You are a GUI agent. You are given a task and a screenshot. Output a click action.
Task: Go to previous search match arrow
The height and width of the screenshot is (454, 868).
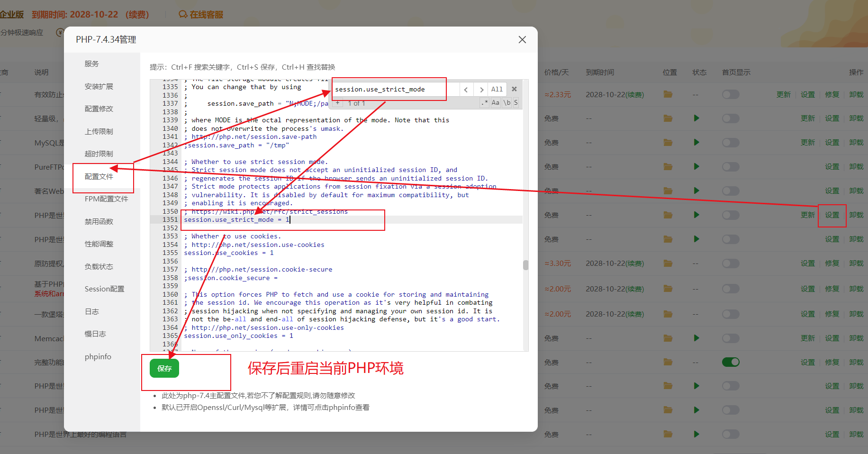(466, 89)
